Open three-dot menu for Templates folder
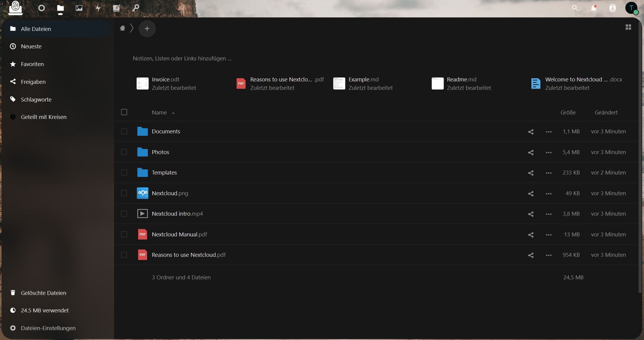The height and width of the screenshot is (340, 644). click(x=549, y=173)
